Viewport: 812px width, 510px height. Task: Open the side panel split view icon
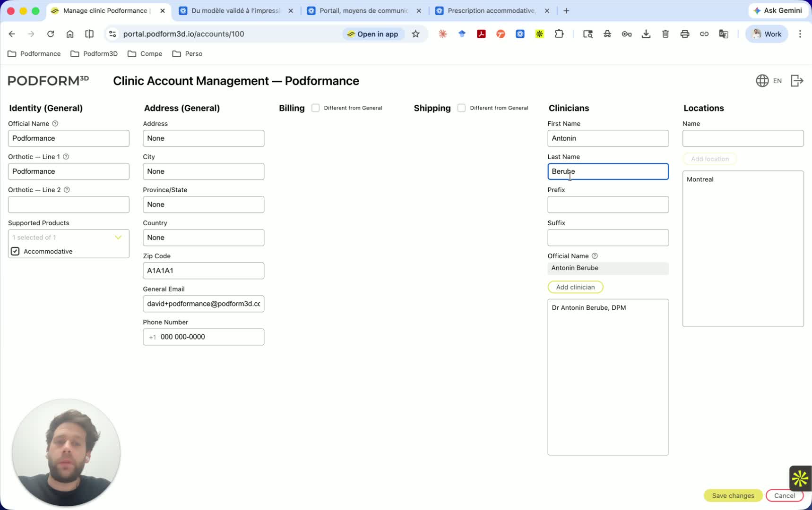(89, 34)
